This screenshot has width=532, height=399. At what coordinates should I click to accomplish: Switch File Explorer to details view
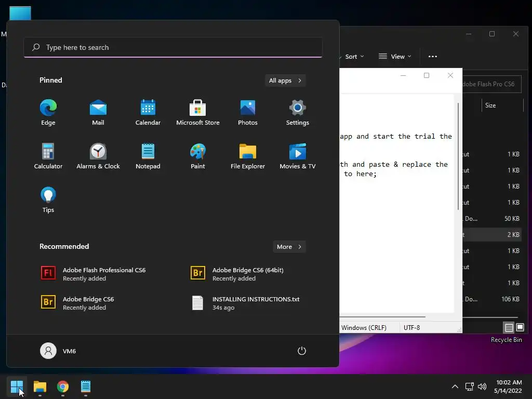click(x=509, y=327)
